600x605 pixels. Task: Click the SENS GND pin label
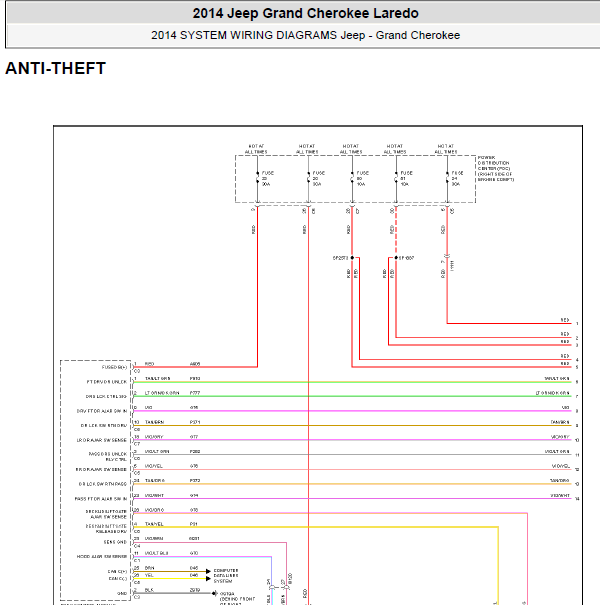point(115,542)
